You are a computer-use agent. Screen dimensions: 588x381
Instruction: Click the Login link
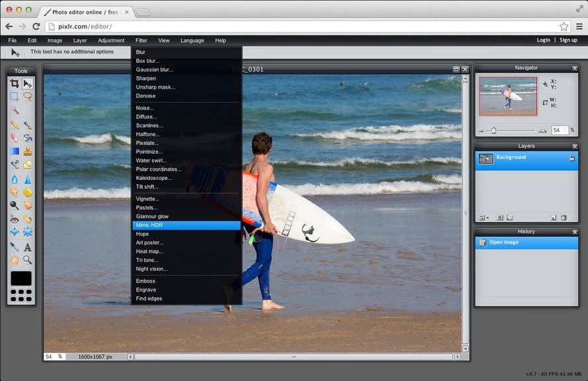coord(542,40)
